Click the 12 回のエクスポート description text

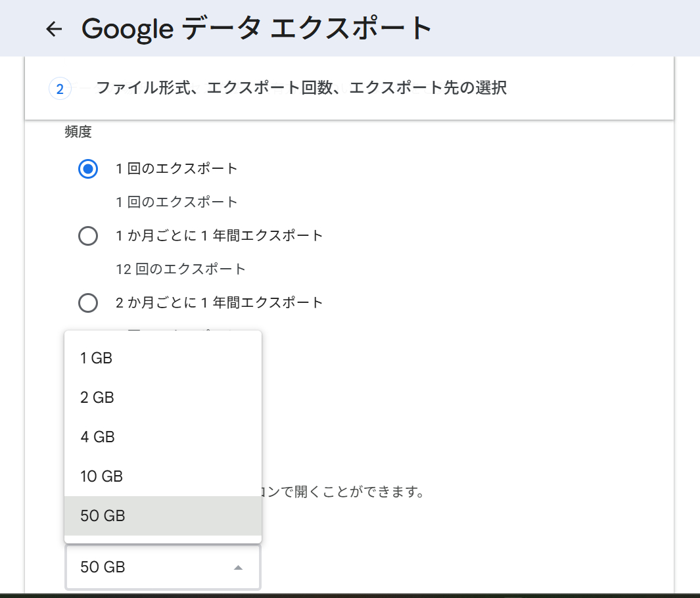181,269
